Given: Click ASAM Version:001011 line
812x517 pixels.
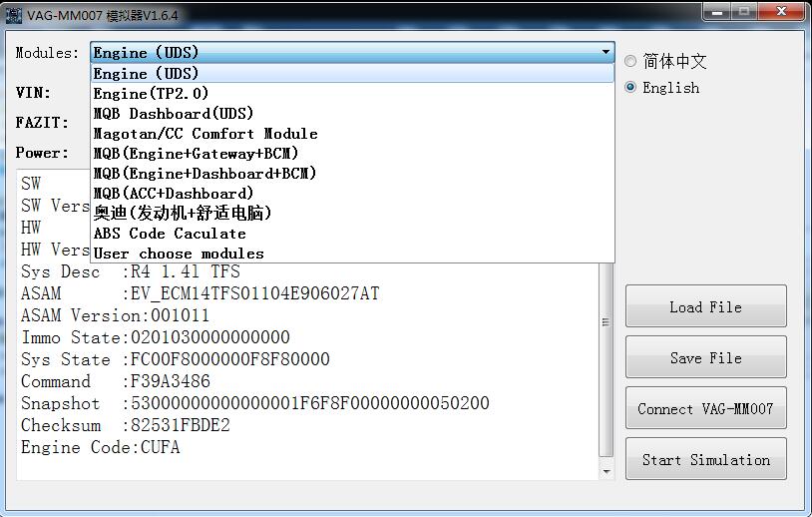Looking at the screenshot, I should pos(115,315).
